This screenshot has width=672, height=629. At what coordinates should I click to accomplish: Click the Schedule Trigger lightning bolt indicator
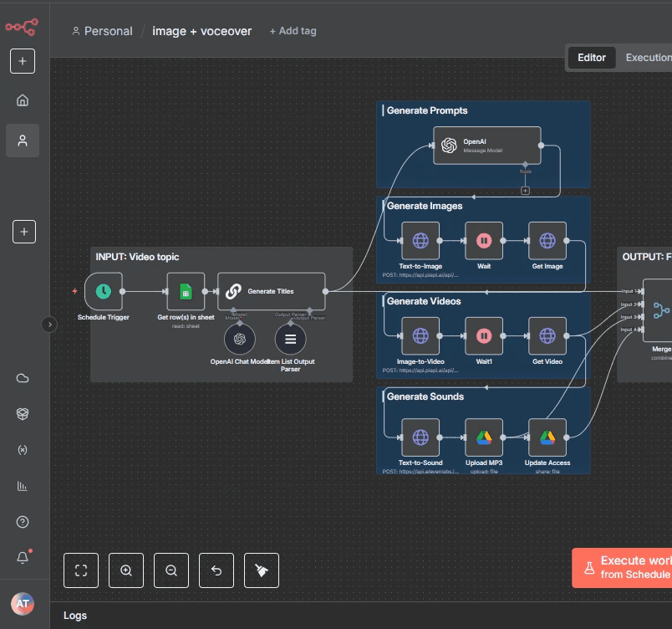coord(75,291)
